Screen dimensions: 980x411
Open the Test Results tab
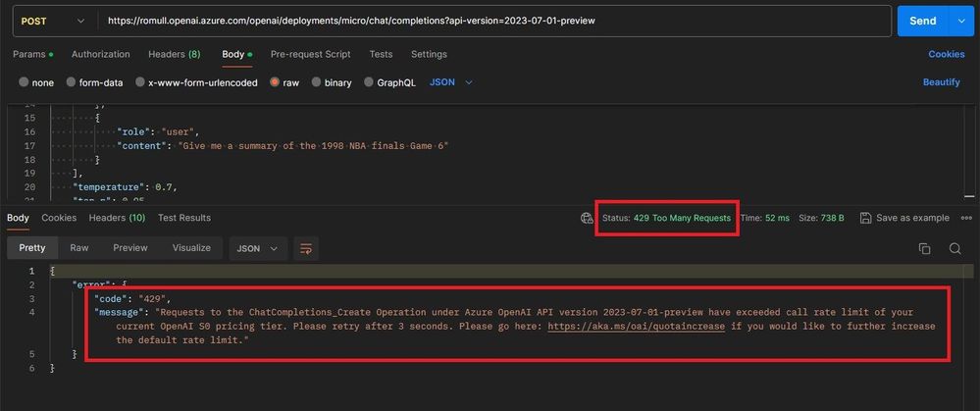[x=183, y=218]
